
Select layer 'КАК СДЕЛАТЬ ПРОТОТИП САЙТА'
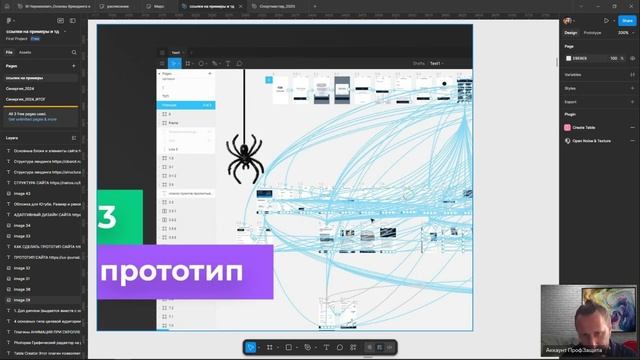tap(43, 247)
